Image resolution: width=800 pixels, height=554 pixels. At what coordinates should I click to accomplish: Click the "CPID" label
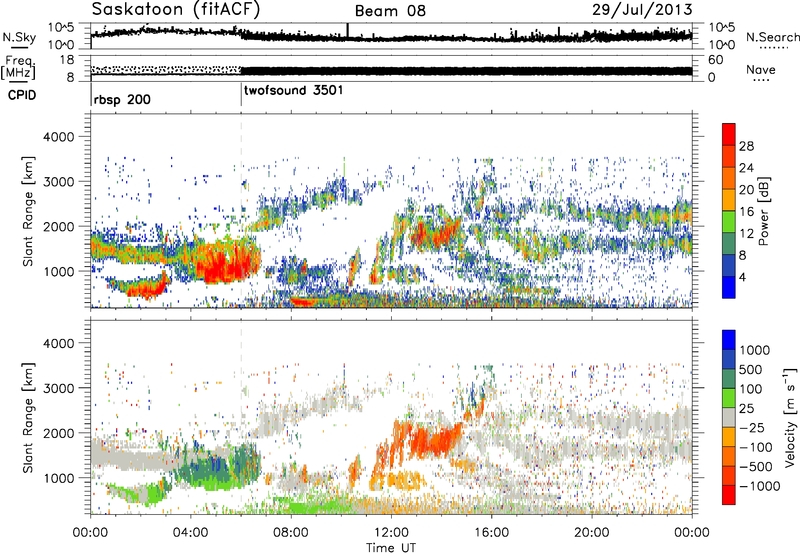pyautogui.click(x=22, y=95)
